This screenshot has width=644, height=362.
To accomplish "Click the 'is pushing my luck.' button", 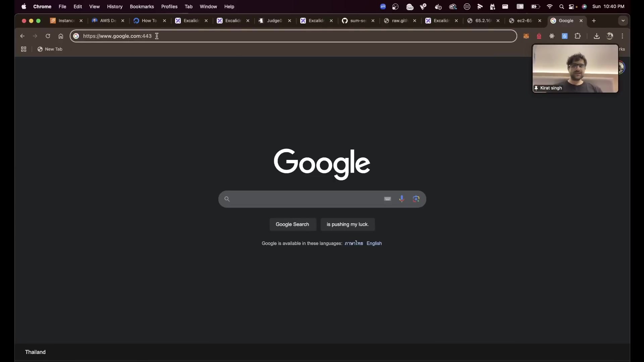I will (x=348, y=225).
